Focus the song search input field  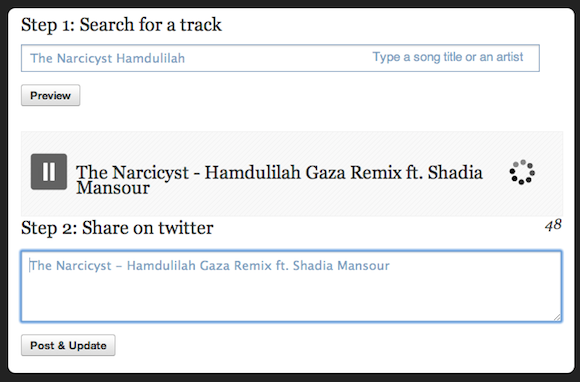click(280, 58)
